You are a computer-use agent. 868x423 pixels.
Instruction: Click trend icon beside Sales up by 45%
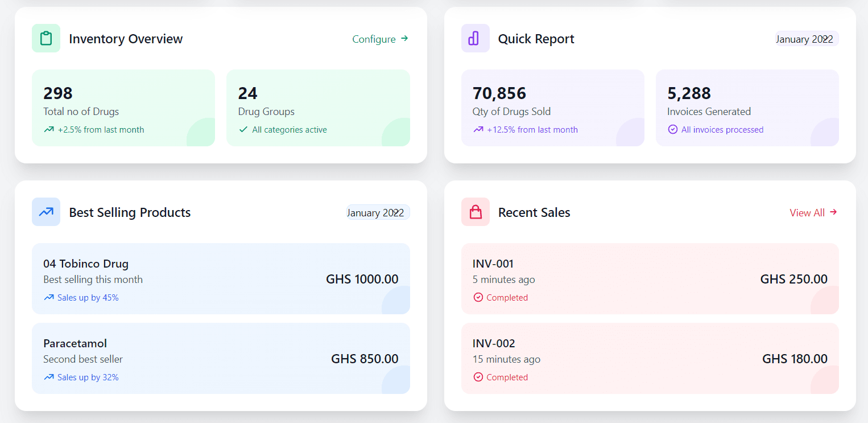coord(49,298)
